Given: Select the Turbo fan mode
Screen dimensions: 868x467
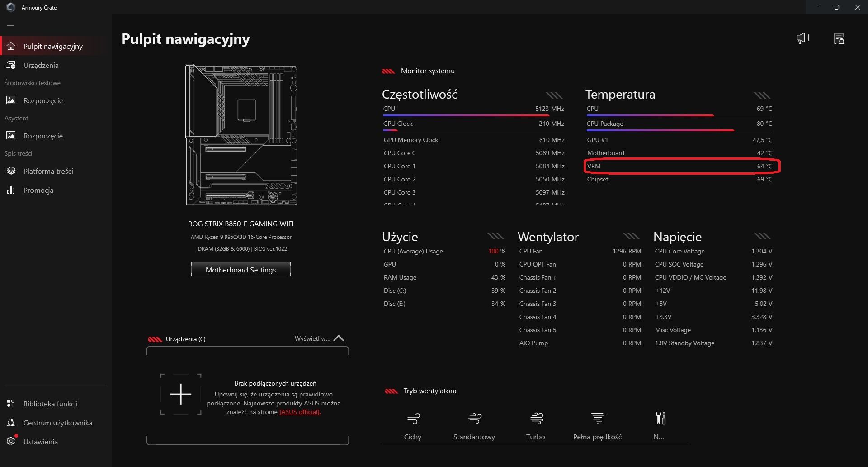Looking at the screenshot, I should [x=536, y=426].
